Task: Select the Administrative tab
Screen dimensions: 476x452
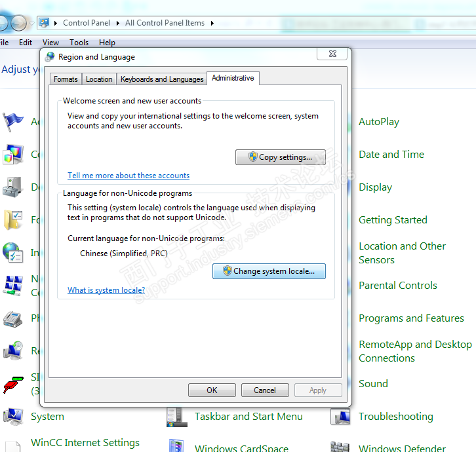Action: coord(233,78)
